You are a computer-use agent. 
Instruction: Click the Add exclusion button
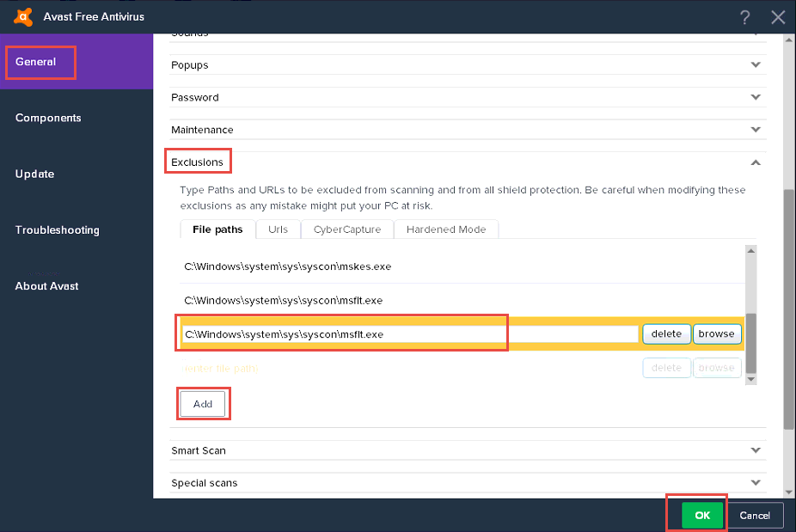pyautogui.click(x=203, y=404)
